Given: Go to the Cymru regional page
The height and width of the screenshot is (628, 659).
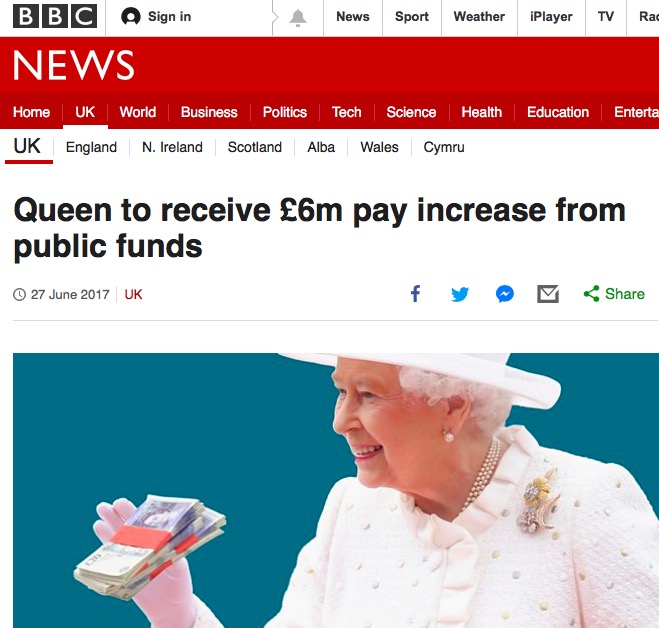Looking at the screenshot, I should point(444,147).
